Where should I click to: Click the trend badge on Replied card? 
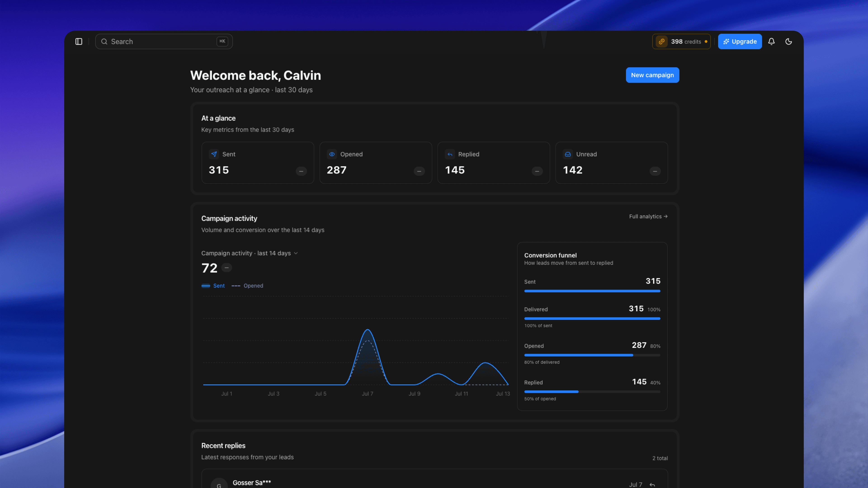[x=537, y=171]
